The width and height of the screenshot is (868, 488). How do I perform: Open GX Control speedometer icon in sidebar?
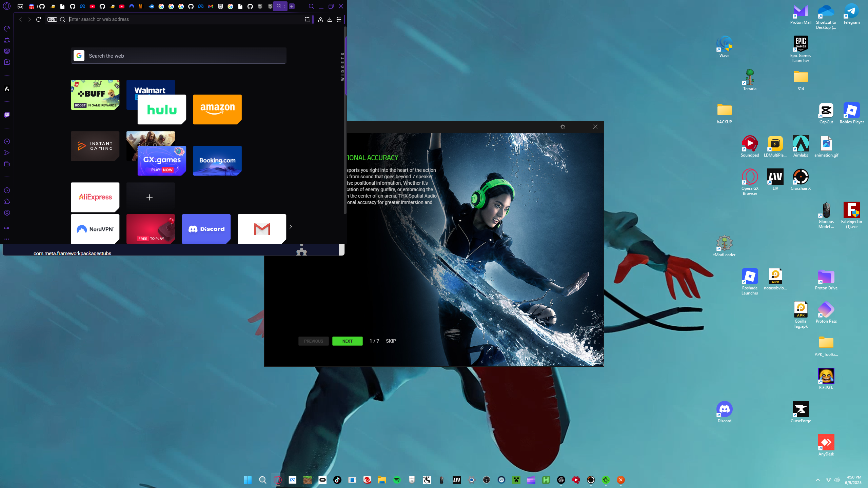pos(7,29)
